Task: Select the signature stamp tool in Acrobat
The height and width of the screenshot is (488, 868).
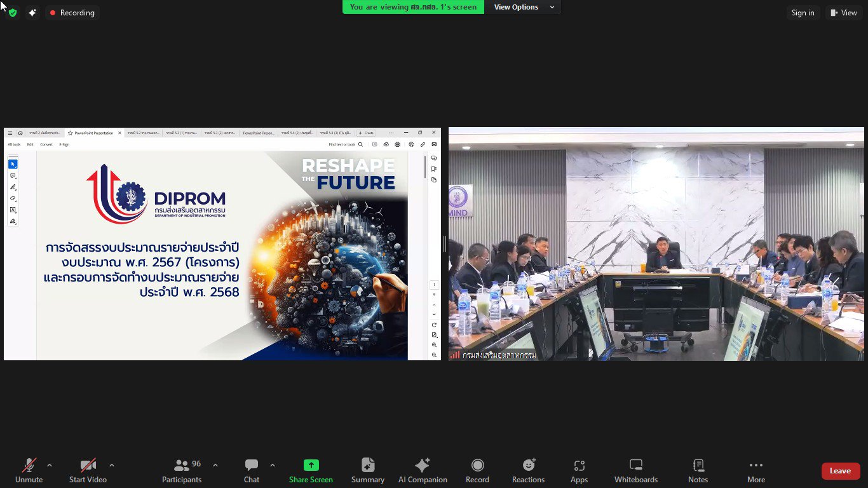Action: pos(13,221)
